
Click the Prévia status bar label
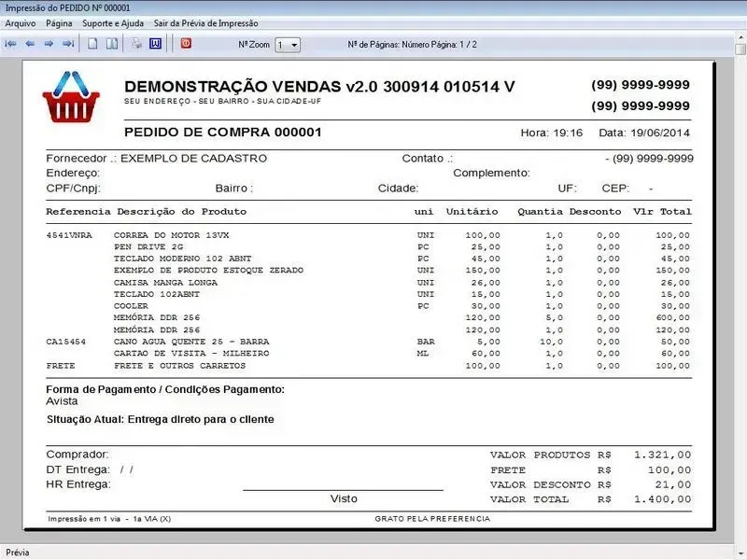click(x=17, y=553)
